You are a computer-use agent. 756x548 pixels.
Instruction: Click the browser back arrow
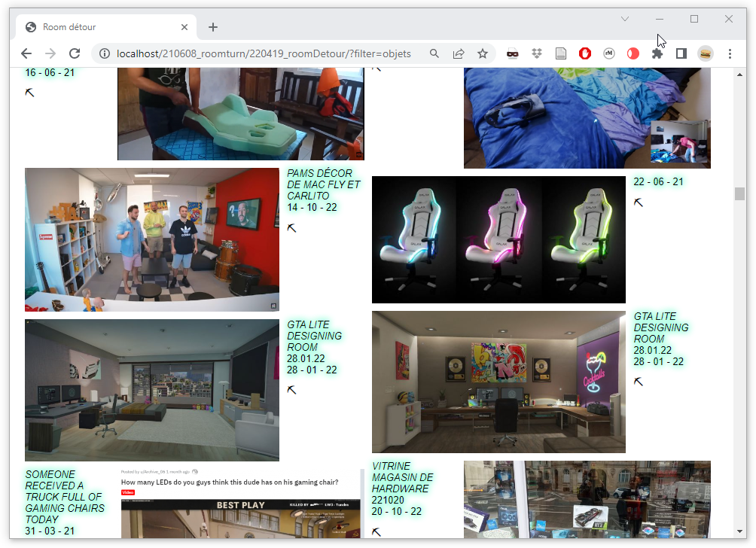[26, 53]
